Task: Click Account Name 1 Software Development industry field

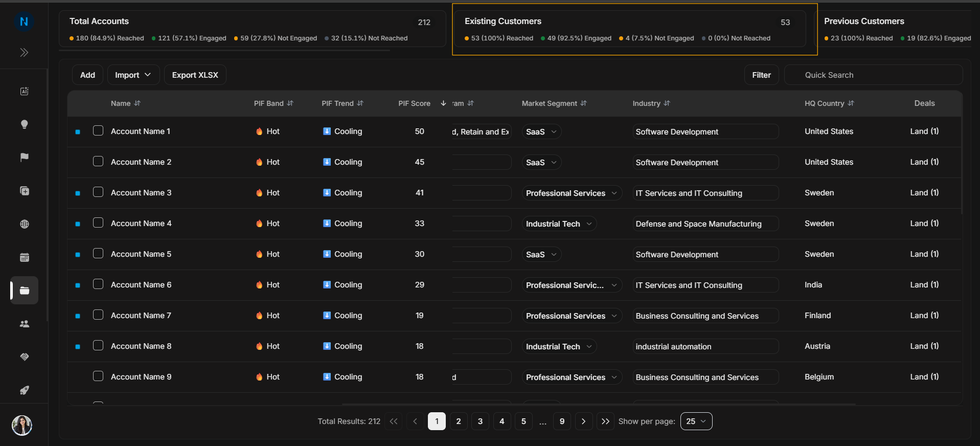Action: pos(705,131)
